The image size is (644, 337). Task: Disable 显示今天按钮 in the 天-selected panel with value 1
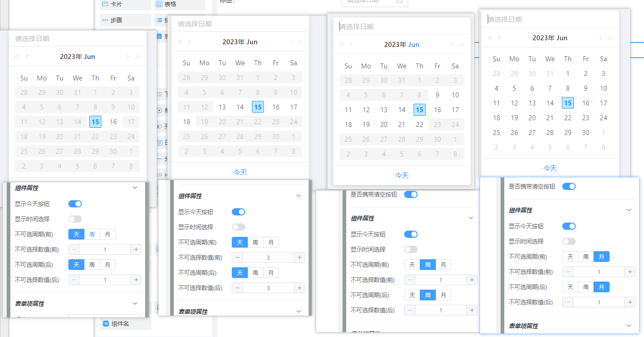pyautogui.click(x=75, y=204)
